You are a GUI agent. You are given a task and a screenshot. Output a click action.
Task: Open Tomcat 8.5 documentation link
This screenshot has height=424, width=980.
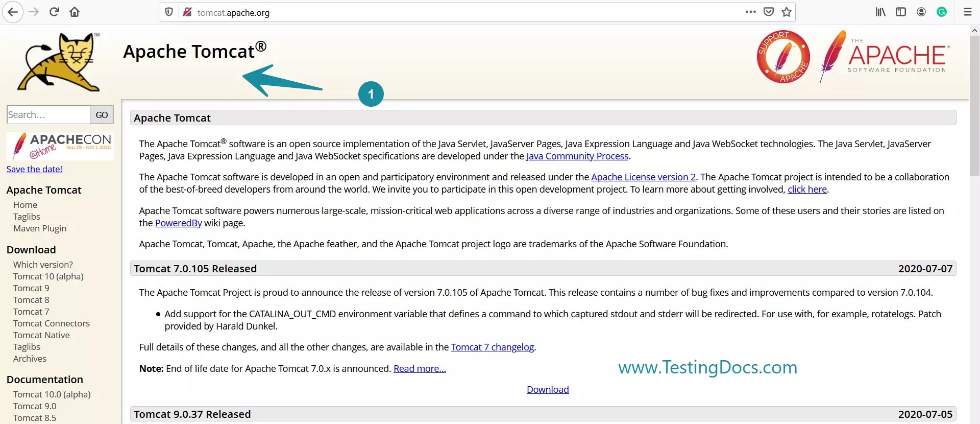click(35, 418)
